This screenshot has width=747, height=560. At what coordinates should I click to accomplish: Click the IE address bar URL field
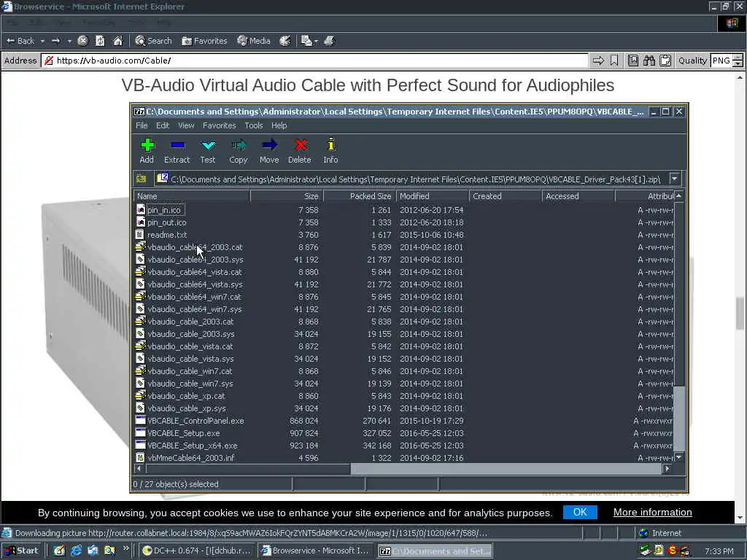coord(314,61)
